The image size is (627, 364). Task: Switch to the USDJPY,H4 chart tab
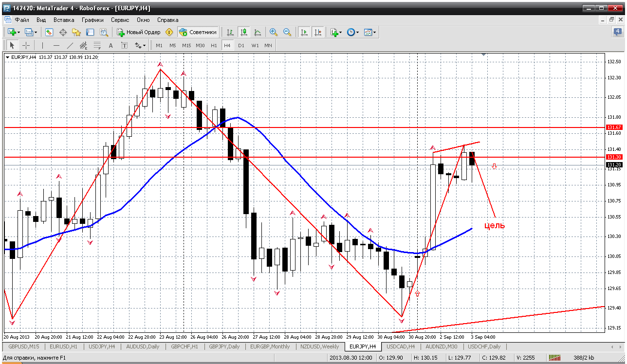coord(102,346)
